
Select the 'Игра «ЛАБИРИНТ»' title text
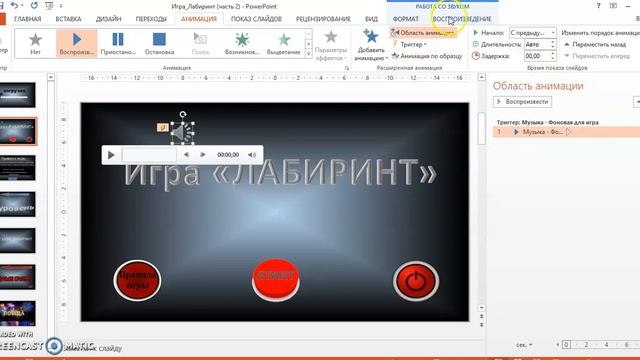tap(280, 173)
